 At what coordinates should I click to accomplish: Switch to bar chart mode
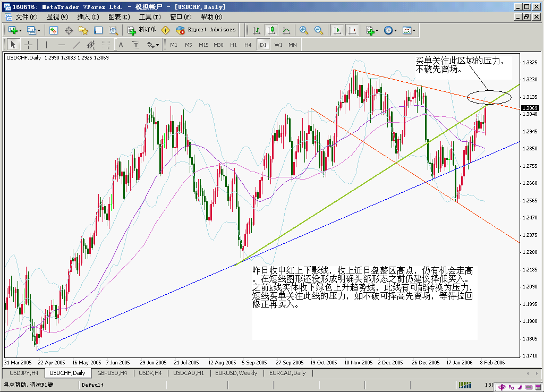(x=257, y=30)
